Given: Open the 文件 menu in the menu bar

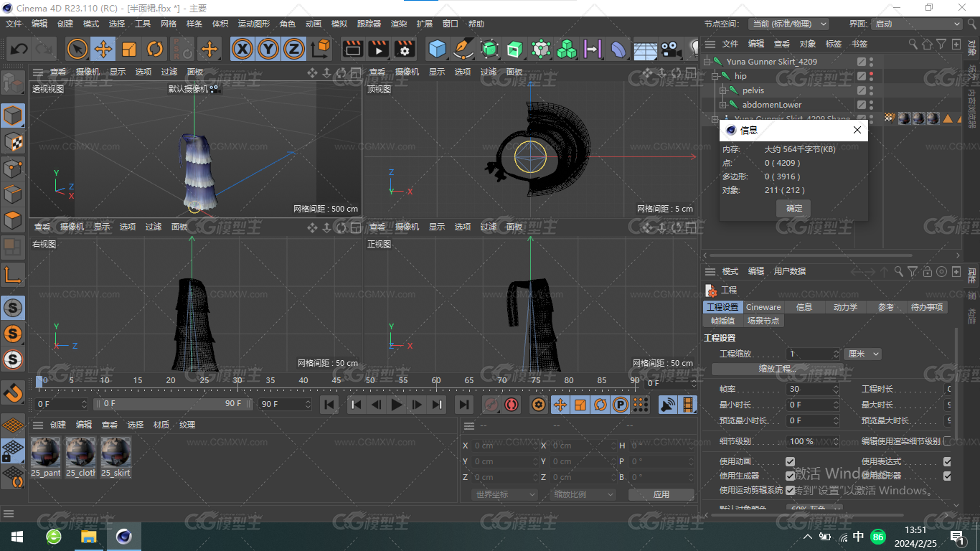Looking at the screenshot, I should 14,24.
